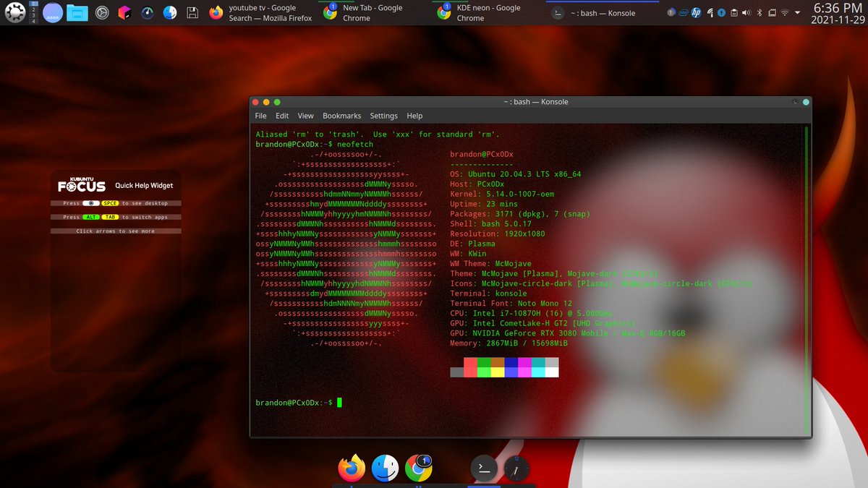Image resolution: width=868 pixels, height=488 pixels.
Task: Open the Kubuntu Focus application launcher
Action: point(14,12)
